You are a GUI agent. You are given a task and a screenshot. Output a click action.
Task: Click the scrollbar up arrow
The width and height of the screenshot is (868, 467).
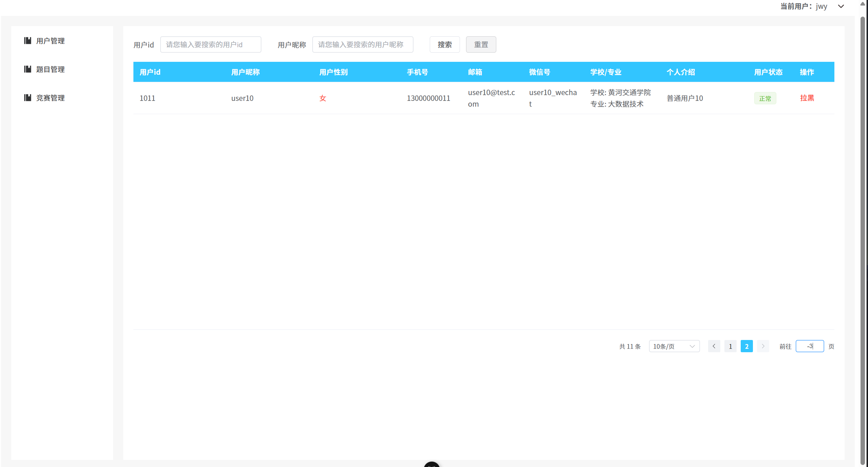[x=863, y=4]
